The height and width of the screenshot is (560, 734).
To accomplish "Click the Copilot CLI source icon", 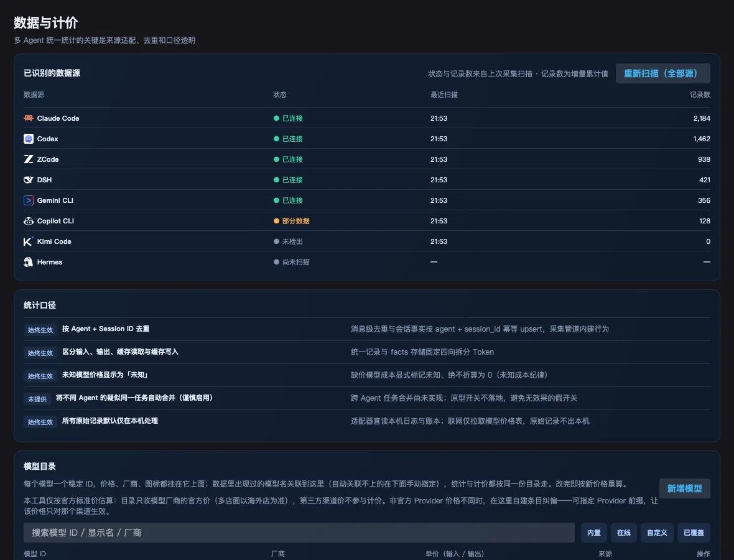I will [x=29, y=221].
